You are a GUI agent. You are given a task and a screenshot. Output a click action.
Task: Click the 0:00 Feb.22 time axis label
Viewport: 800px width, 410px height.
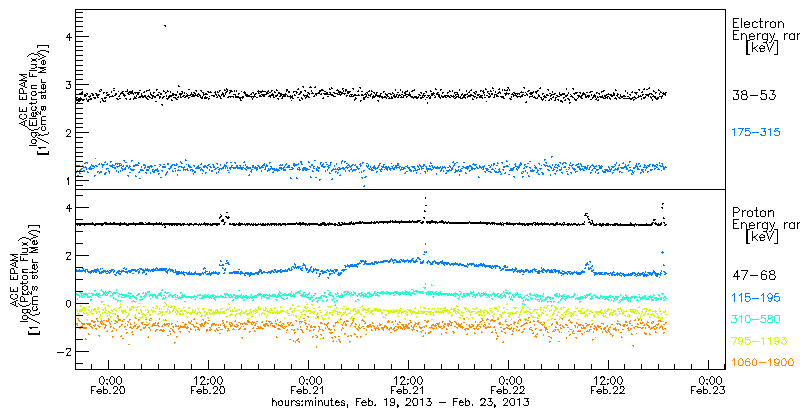coord(509,385)
